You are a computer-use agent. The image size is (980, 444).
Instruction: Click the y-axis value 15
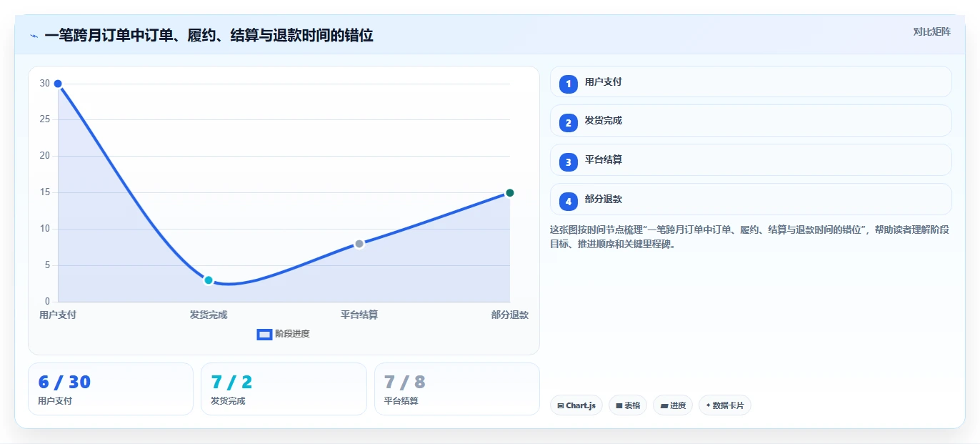point(45,192)
